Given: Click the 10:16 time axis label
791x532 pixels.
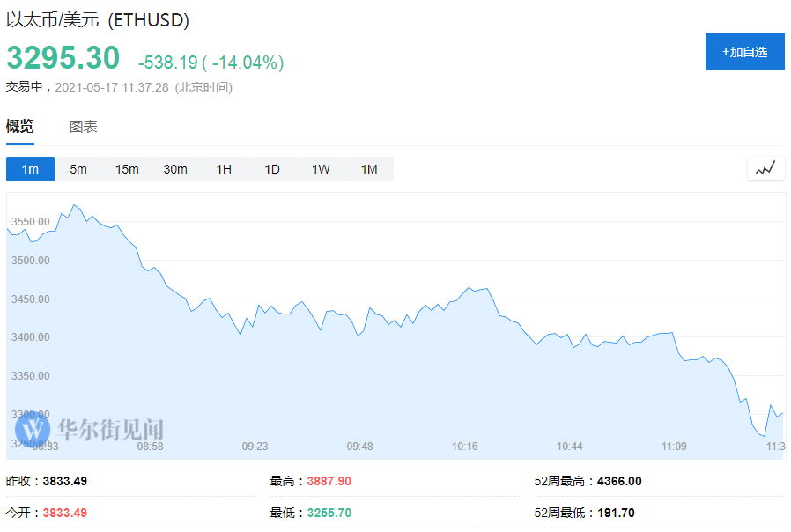Looking at the screenshot, I should pyautogui.click(x=465, y=447).
